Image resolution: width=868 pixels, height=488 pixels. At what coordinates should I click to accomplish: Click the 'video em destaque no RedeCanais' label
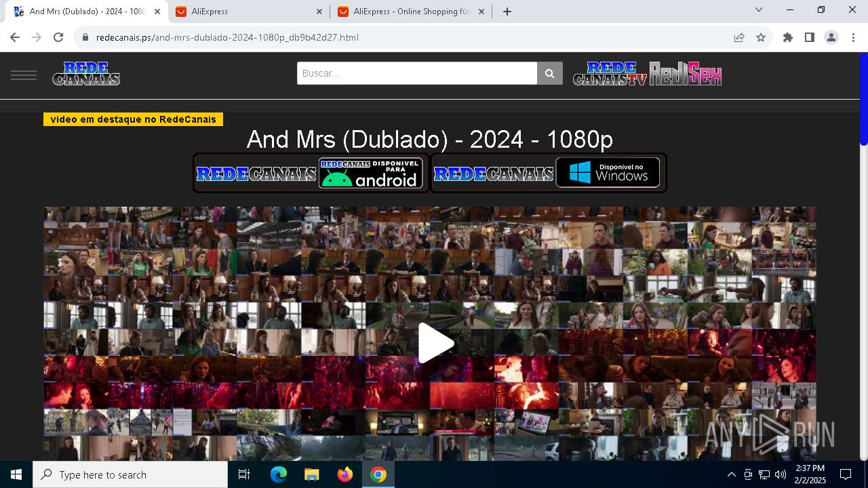(133, 119)
